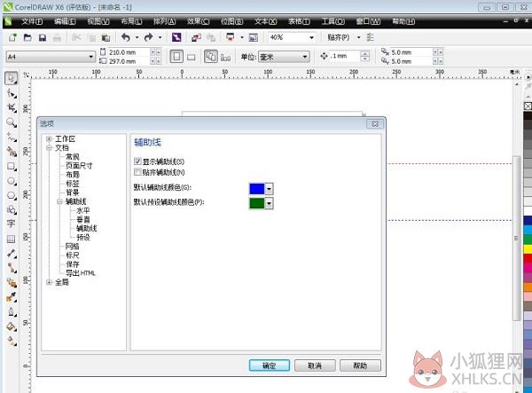Click the Save disk icon

point(42,37)
